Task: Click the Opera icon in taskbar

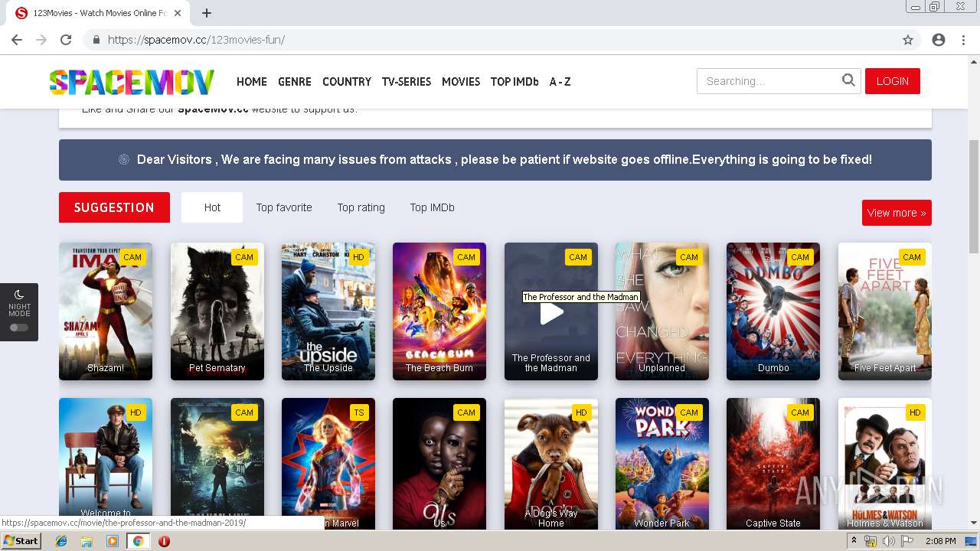Action: 164,541
